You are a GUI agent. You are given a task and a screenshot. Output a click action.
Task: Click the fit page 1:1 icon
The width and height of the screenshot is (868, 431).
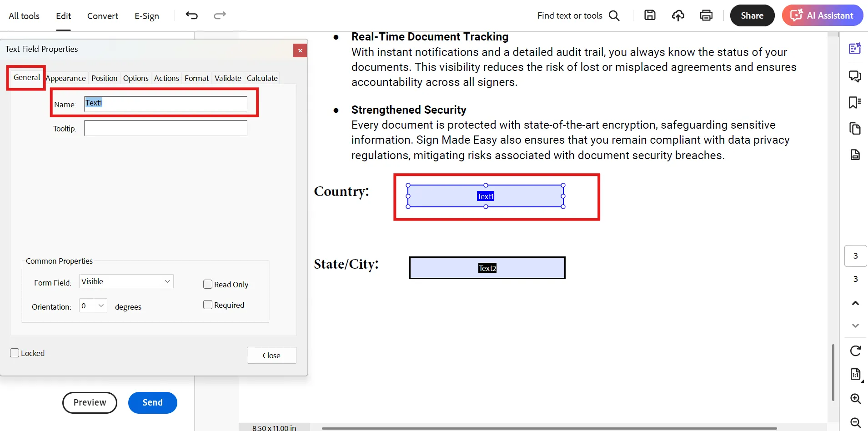click(855, 375)
